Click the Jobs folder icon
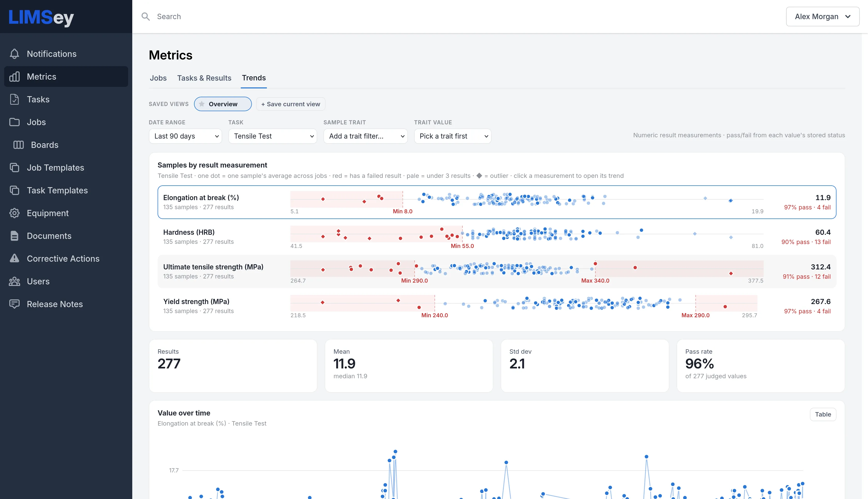This screenshot has width=868, height=499. 14,122
